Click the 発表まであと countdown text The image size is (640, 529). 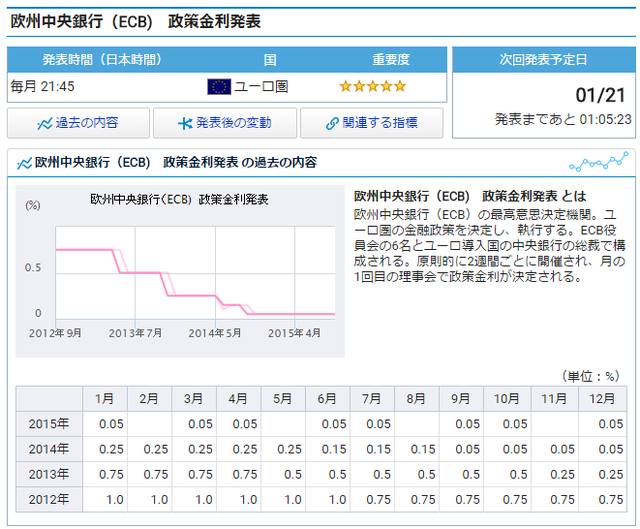[563, 119]
